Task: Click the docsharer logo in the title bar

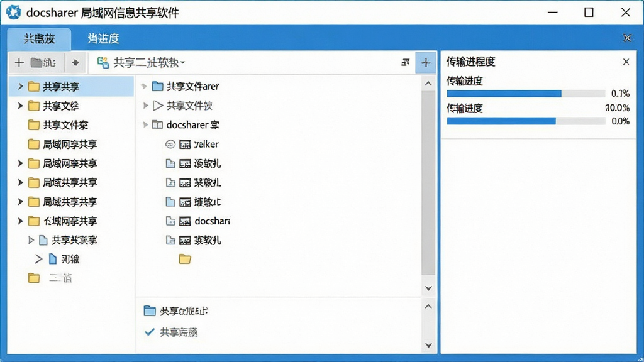Action: 13,13
